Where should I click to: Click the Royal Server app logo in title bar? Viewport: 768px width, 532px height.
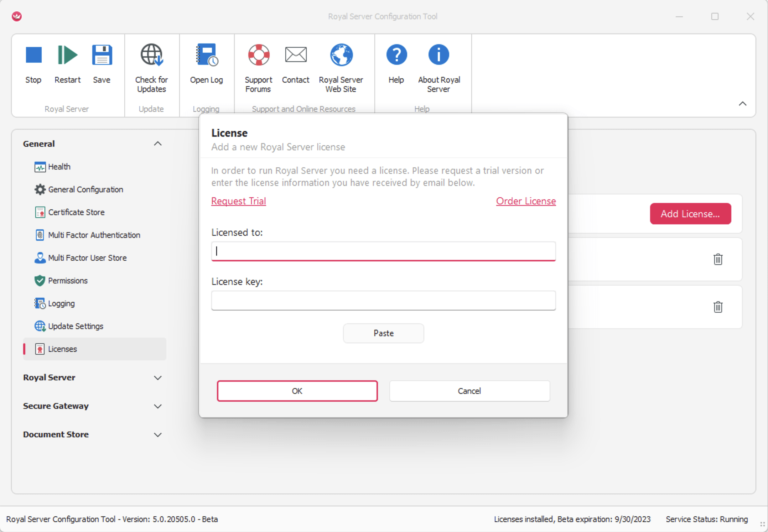click(17, 16)
